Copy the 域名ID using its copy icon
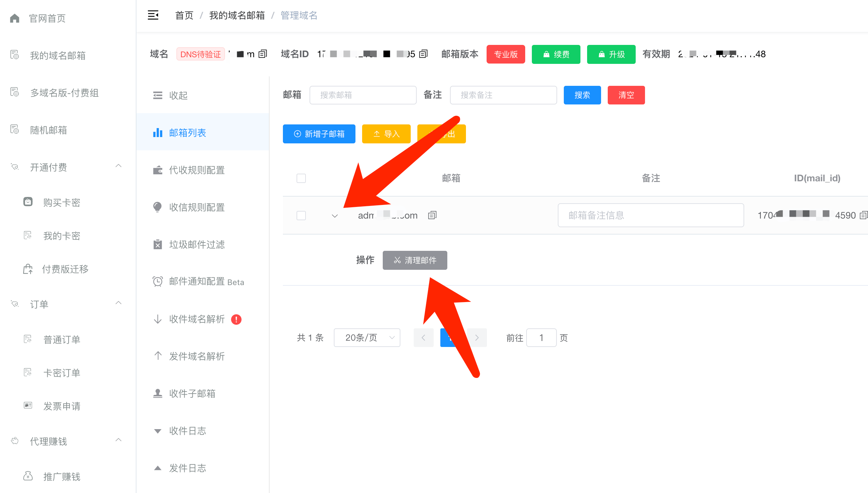868x493 pixels. point(423,54)
